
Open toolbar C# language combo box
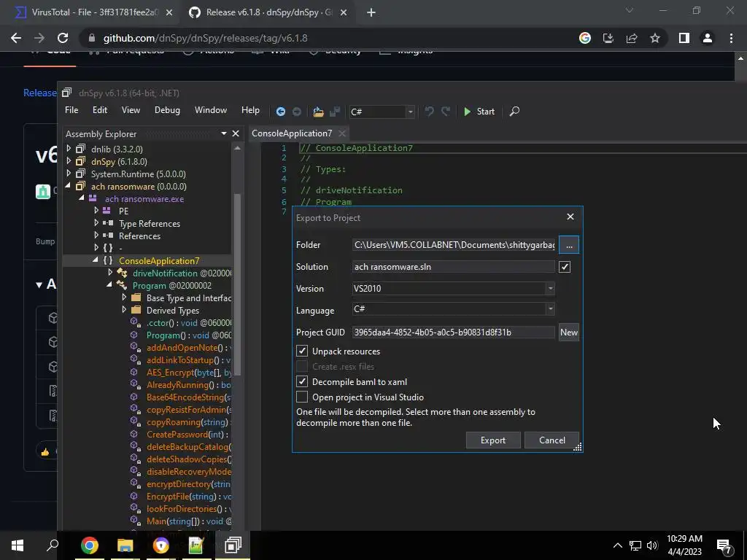coord(382,112)
